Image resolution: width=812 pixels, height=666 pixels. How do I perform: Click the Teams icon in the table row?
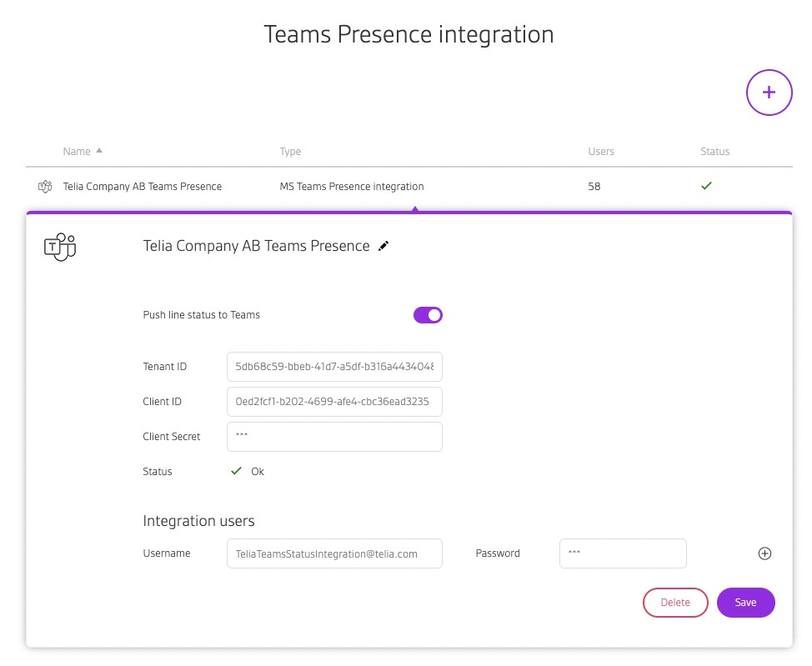(45, 186)
